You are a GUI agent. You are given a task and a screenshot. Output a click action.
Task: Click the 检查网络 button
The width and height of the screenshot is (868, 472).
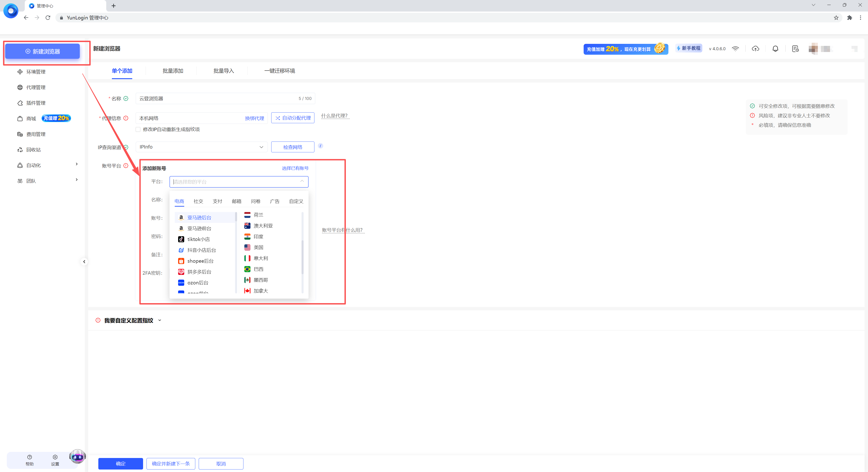pos(293,147)
